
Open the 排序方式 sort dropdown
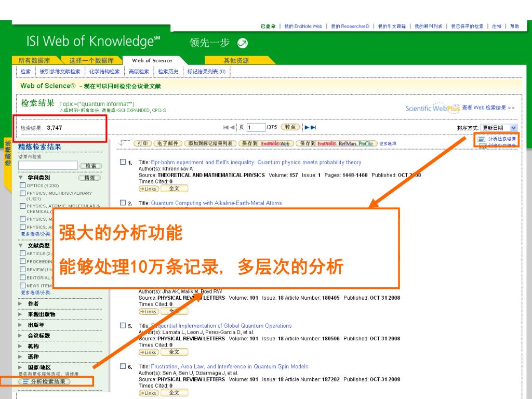click(x=499, y=128)
